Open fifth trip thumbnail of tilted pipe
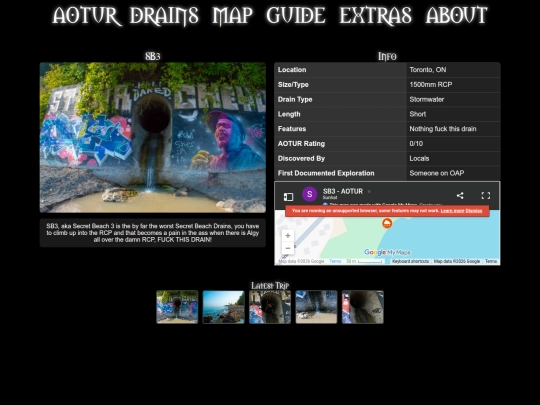The width and height of the screenshot is (540, 405). [363, 307]
